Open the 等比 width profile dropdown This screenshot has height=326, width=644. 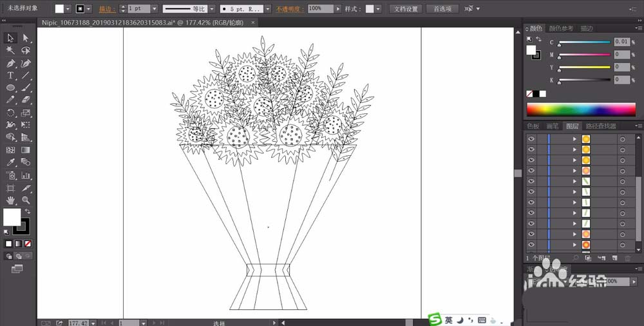[x=212, y=8]
